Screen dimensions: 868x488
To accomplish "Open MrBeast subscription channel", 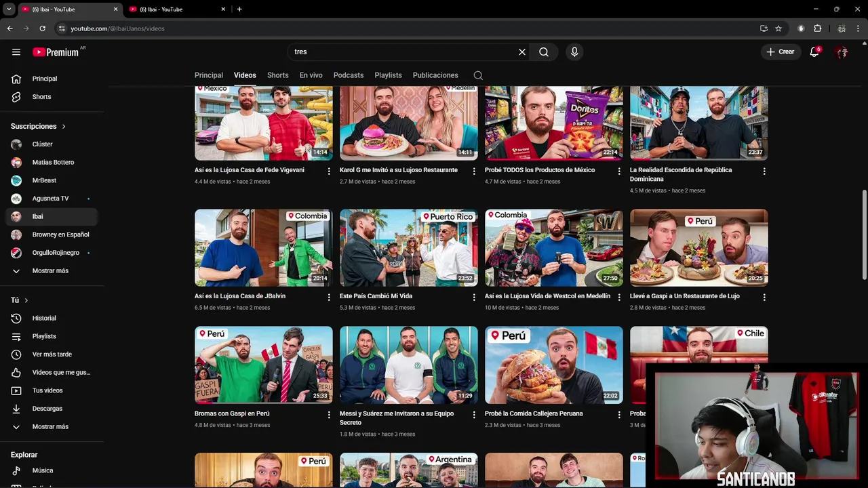I will tap(52, 180).
